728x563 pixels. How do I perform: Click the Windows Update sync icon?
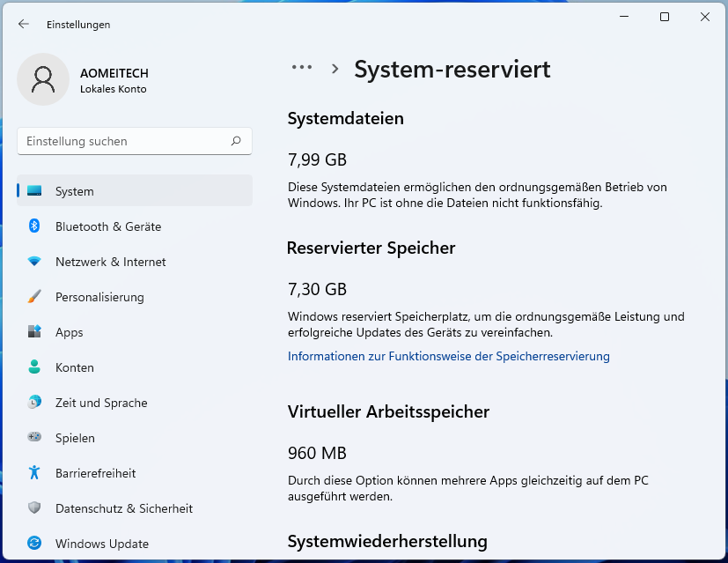[x=34, y=544]
